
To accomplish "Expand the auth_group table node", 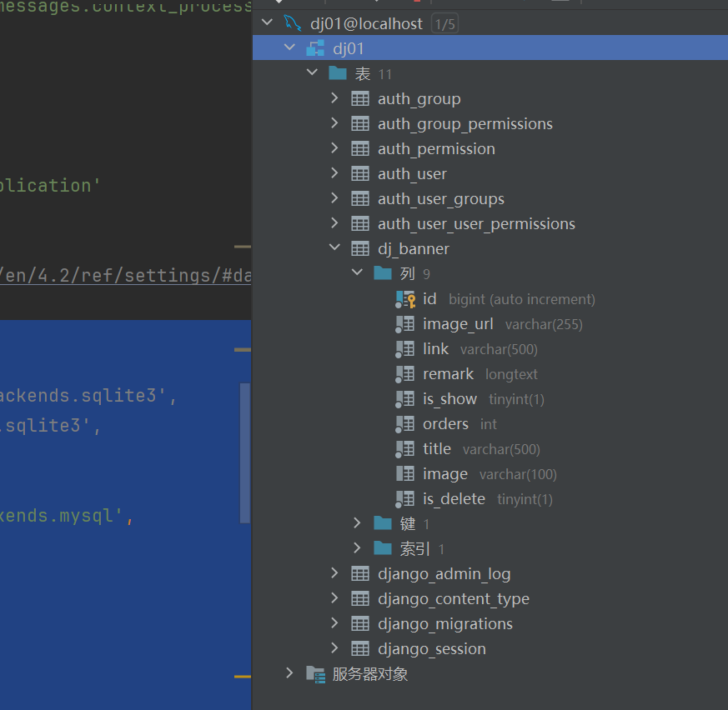I will coord(334,98).
